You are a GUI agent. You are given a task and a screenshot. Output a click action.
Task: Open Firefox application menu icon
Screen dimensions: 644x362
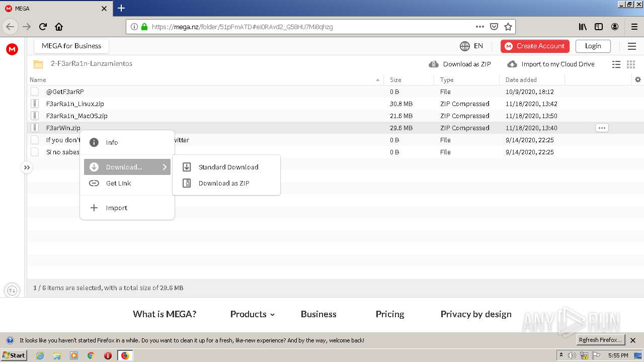[x=634, y=27]
